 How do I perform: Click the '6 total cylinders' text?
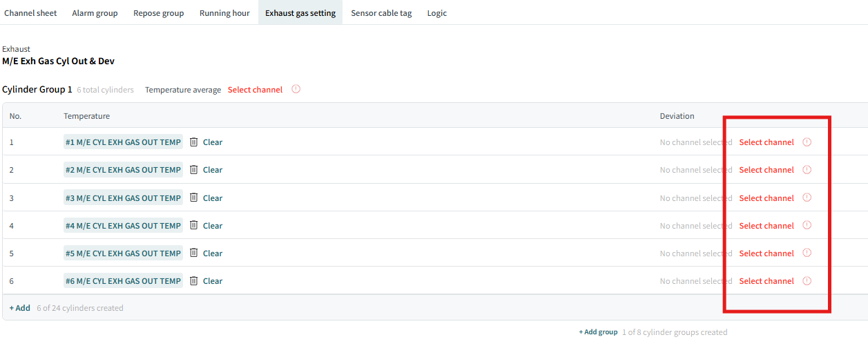[106, 90]
